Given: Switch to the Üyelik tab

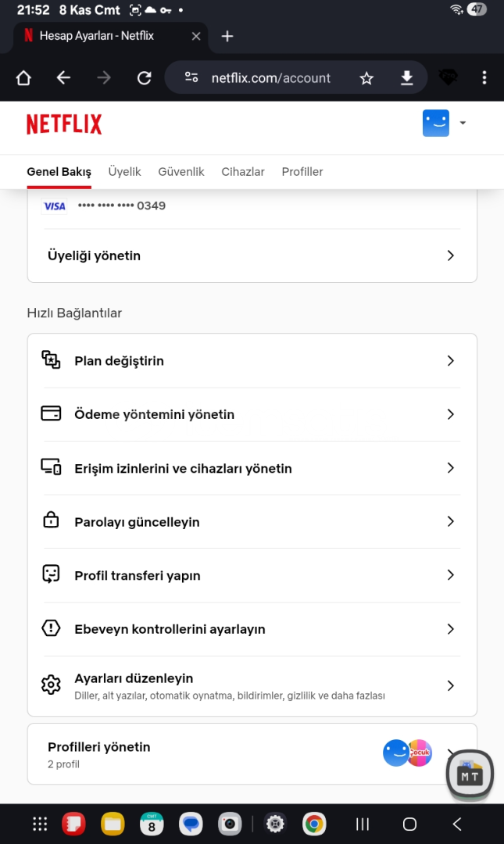Looking at the screenshot, I should pos(124,172).
